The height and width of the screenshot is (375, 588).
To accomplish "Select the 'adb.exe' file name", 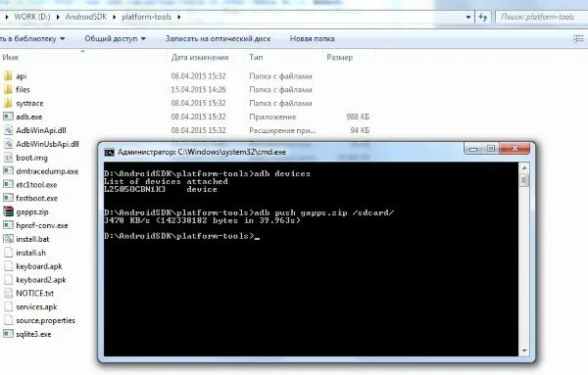I will (x=28, y=117).
